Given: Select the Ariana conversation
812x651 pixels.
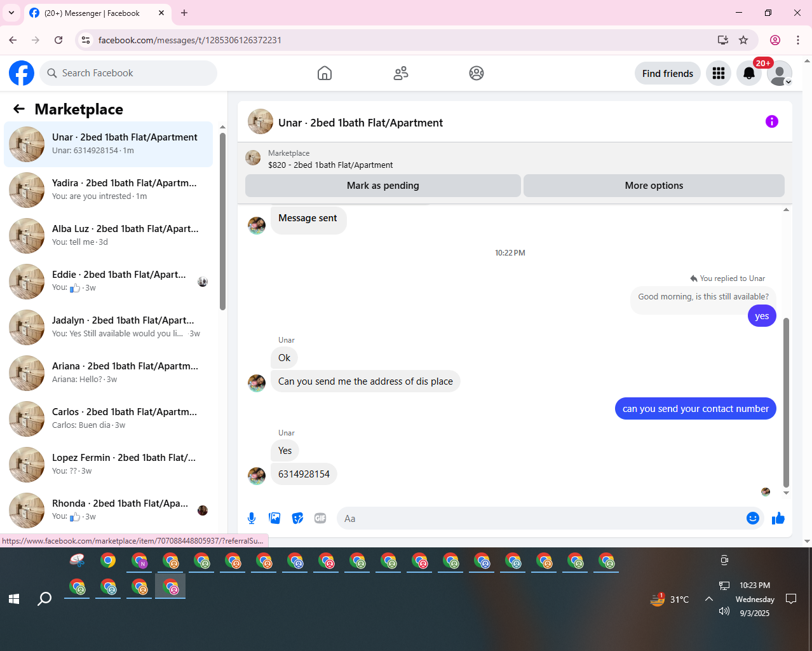Looking at the screenshot, I should click(109, 373).
